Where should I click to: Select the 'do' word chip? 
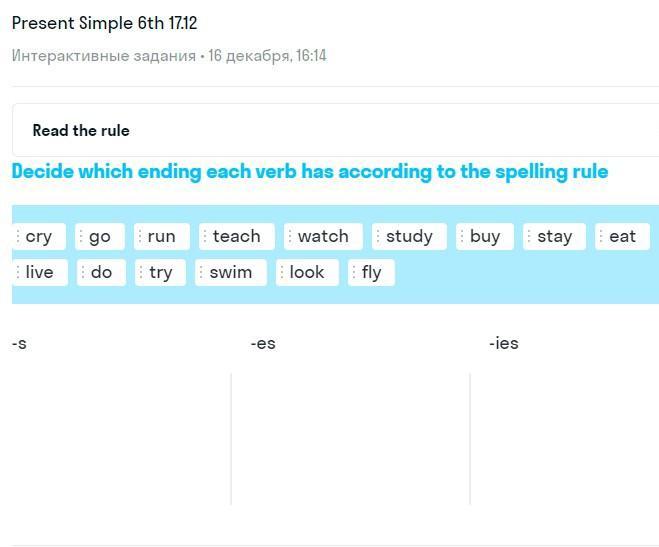[102, 272]
